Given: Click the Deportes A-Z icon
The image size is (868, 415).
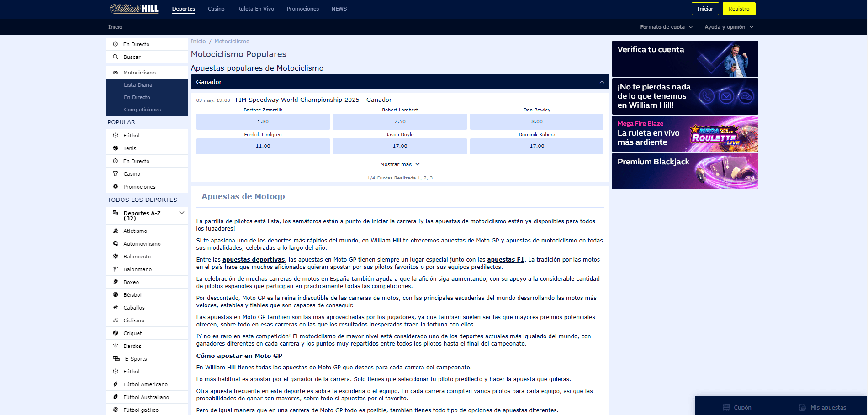Looking at the screenshot, I should coord(116,213).
